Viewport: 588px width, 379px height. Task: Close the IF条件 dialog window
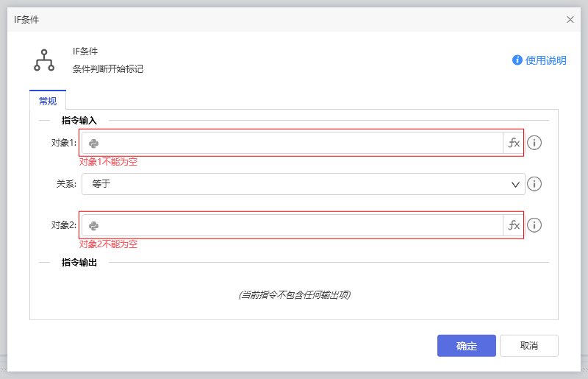coord(570,20)
